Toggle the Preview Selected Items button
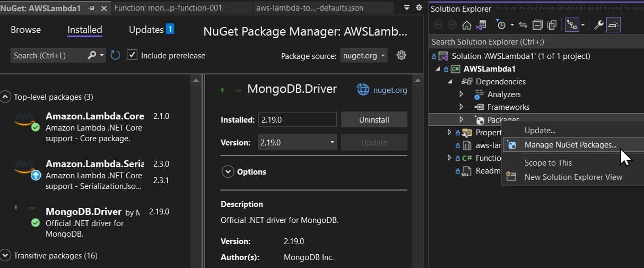This screenshot has width=644, height=268. 613,25
